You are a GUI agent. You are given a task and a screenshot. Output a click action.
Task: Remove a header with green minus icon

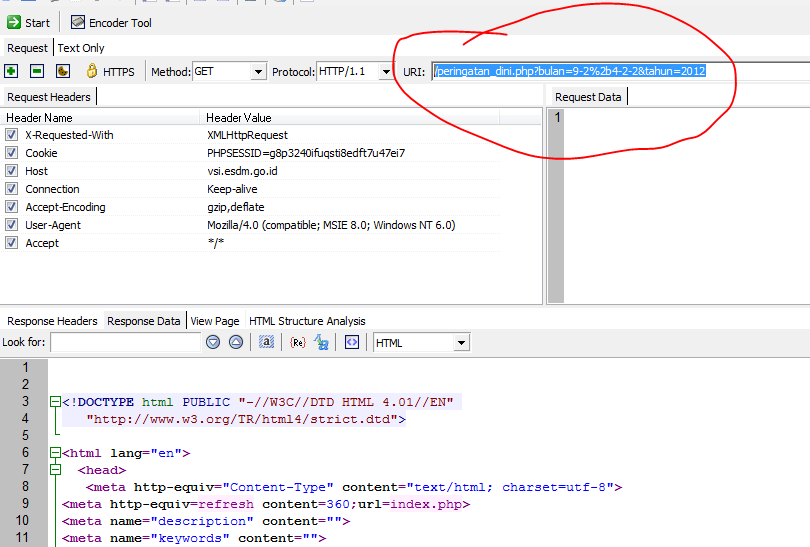coord(37,71)
